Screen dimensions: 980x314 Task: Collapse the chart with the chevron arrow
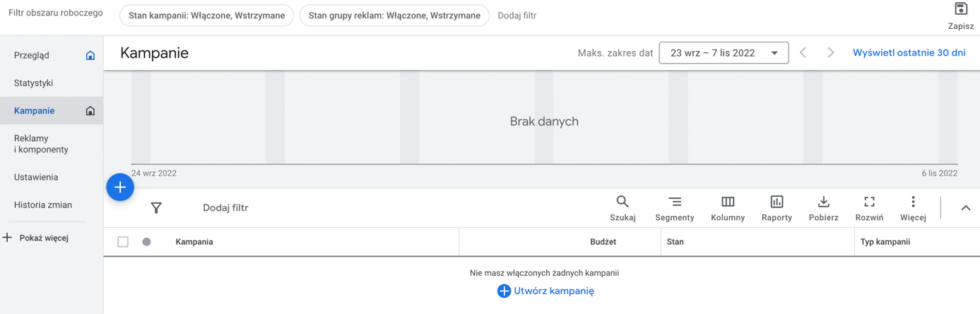(x=965, y=208)
